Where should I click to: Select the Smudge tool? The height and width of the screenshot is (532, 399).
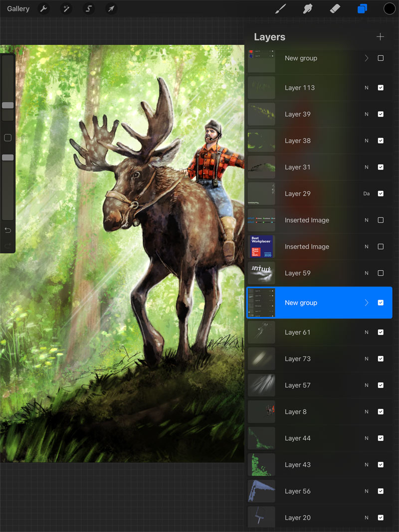point(308,8)
